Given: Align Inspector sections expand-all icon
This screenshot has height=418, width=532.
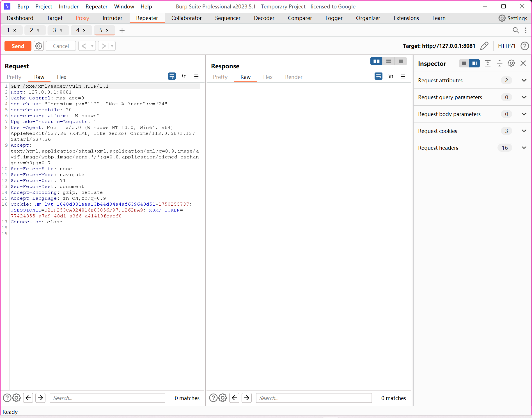Looking at the screenshot, I should (488, 63).
